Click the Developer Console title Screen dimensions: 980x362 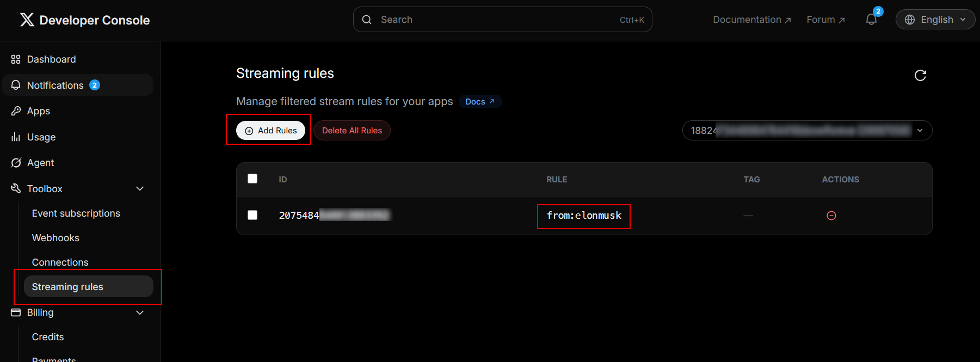click(x=95, y=20)
